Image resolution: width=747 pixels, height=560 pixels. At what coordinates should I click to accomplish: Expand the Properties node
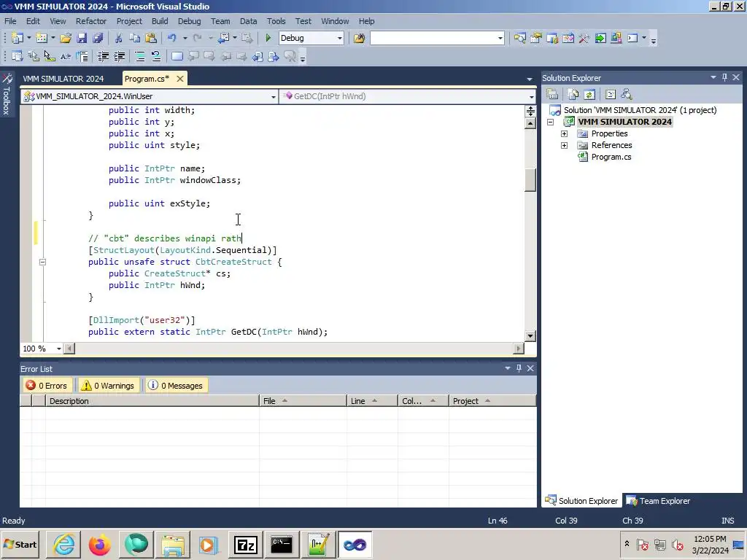click(x=565, y=134)
